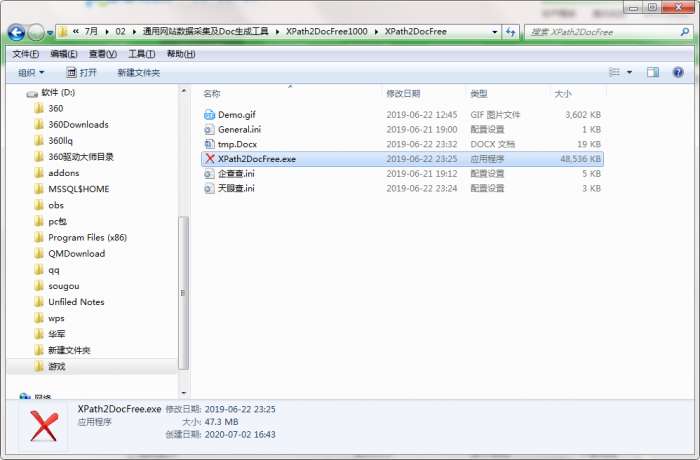Click the pc包 folder icon
The width and height of the screenshot is (700, 460).
point(39,221)
